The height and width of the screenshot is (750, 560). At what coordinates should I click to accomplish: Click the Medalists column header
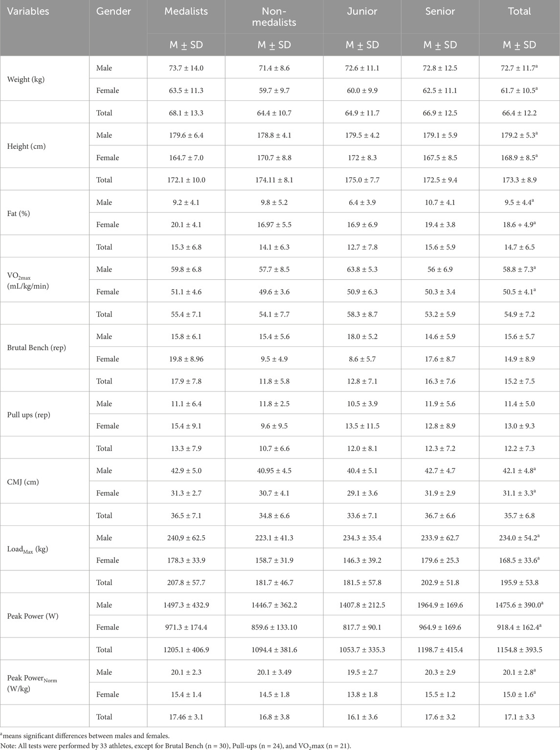(x=185, y=11)
